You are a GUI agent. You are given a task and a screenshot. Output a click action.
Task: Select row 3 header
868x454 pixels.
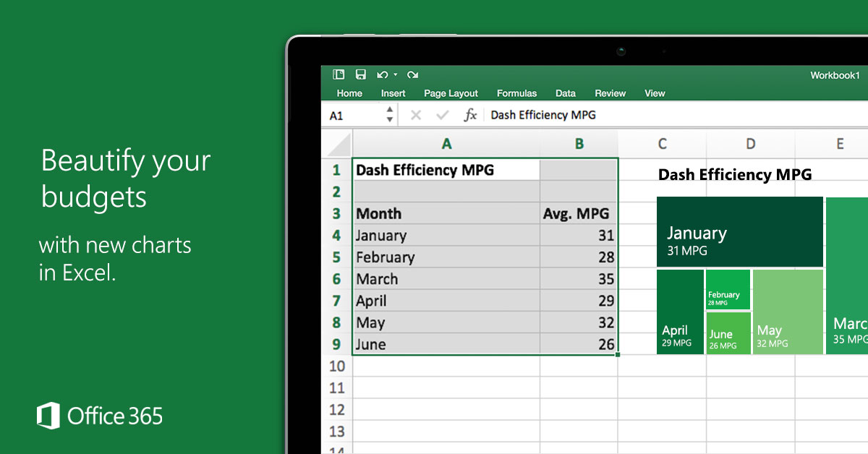(x=337, y=213)
